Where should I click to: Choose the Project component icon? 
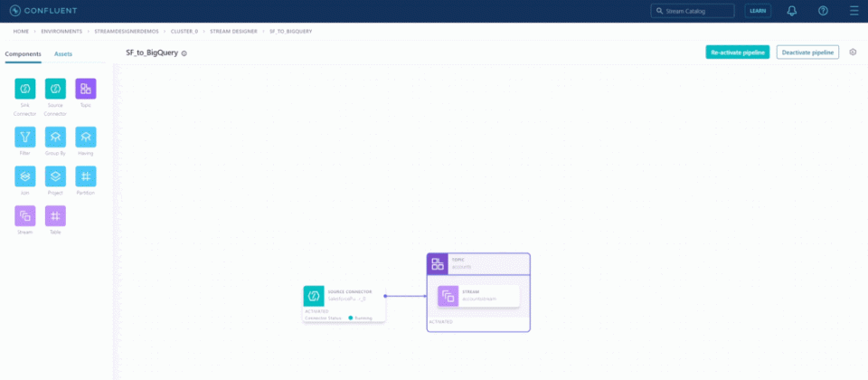pyautogui.click(x=55, y=176)
